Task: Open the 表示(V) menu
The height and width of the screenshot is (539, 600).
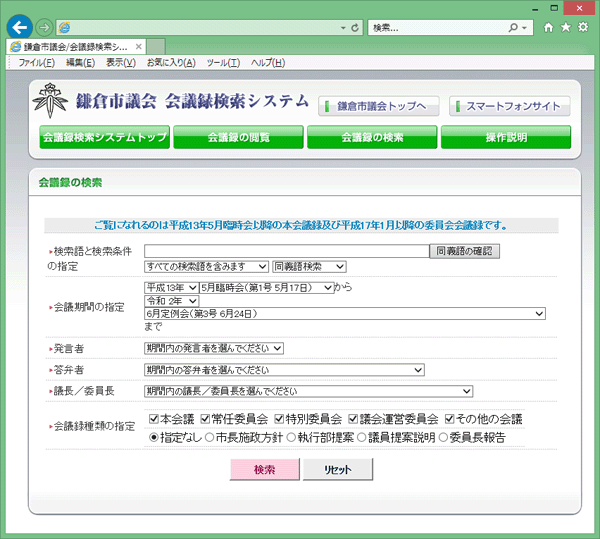Action: pyautogui.click(x=121, y=62)
